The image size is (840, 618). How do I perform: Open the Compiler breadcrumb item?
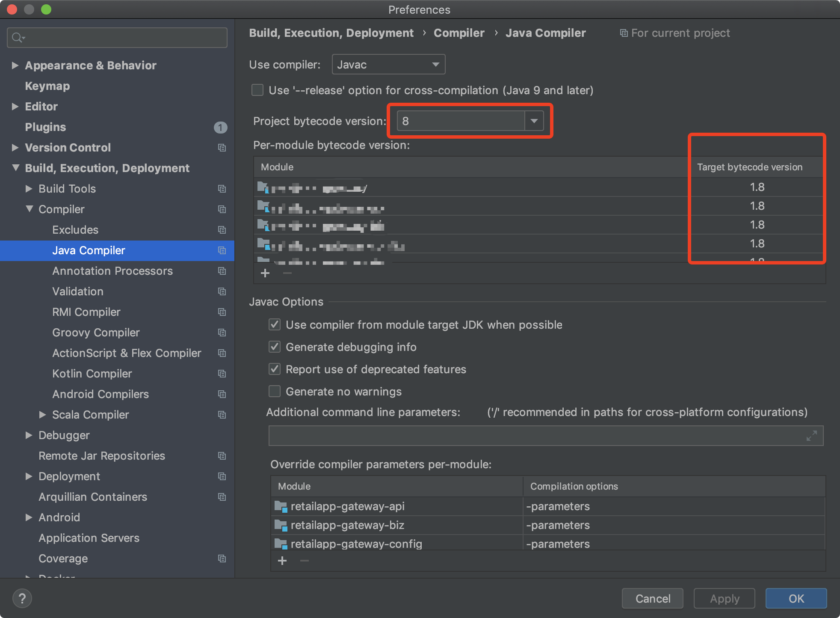[458, 33]
